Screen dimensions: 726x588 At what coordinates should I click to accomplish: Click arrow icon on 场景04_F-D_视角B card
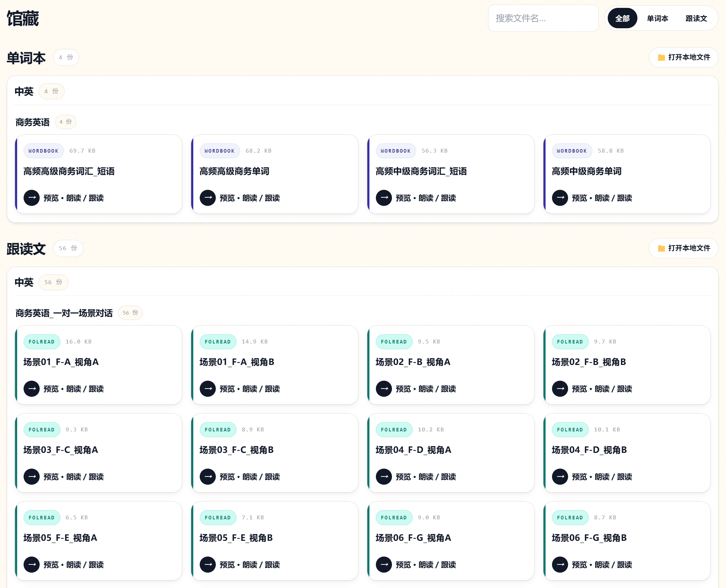click(x=560, y=476)
